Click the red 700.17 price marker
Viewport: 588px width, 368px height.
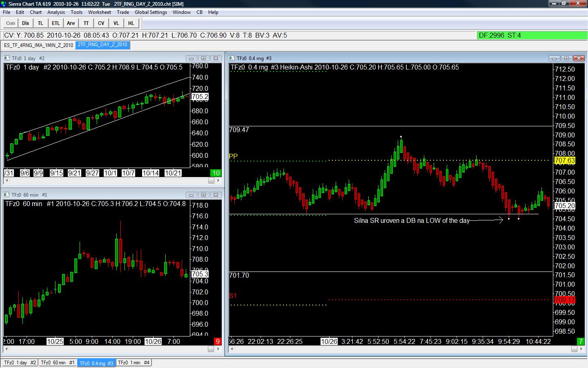tap(565, 300)
